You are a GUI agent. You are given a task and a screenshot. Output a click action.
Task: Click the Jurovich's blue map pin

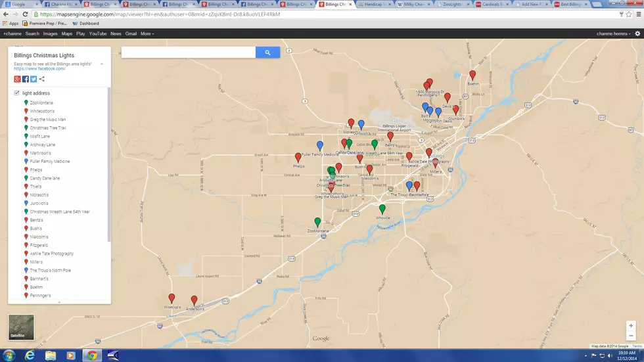point(361,124)
